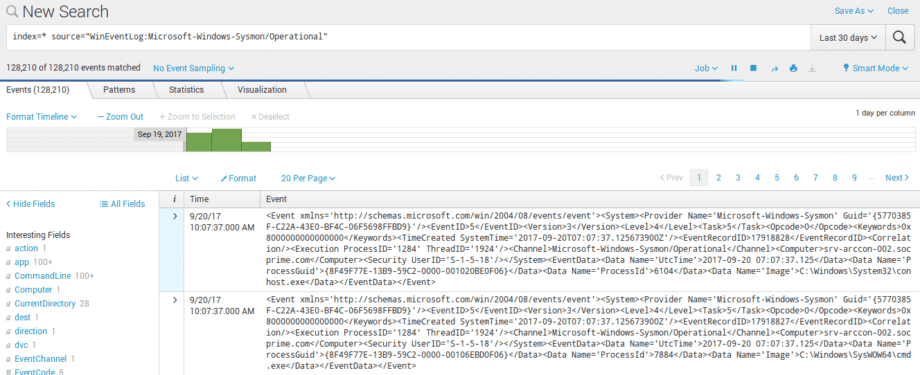The image size is (920, 375).
Task: Go to results page 2
Action: click(x=718, y=178)
